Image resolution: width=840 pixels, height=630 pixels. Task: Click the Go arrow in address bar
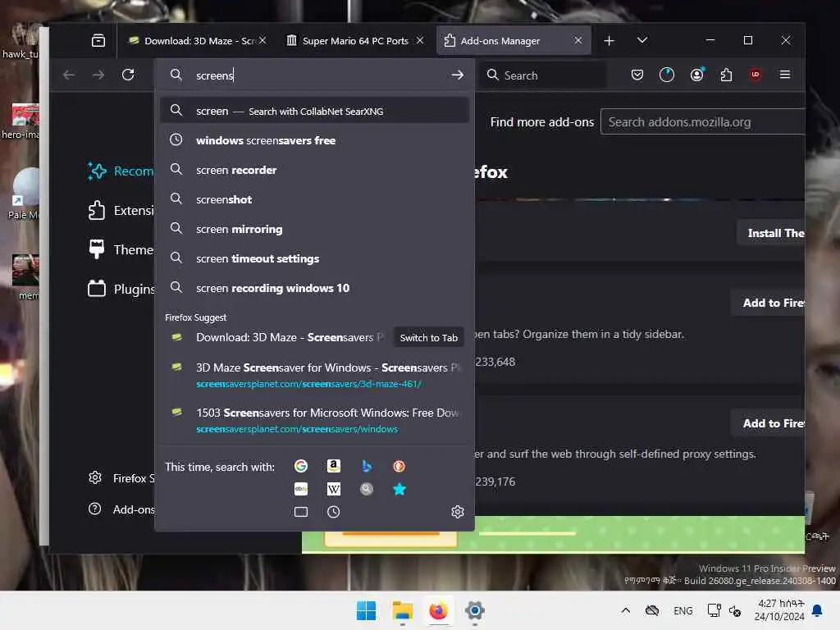[458, 75]
